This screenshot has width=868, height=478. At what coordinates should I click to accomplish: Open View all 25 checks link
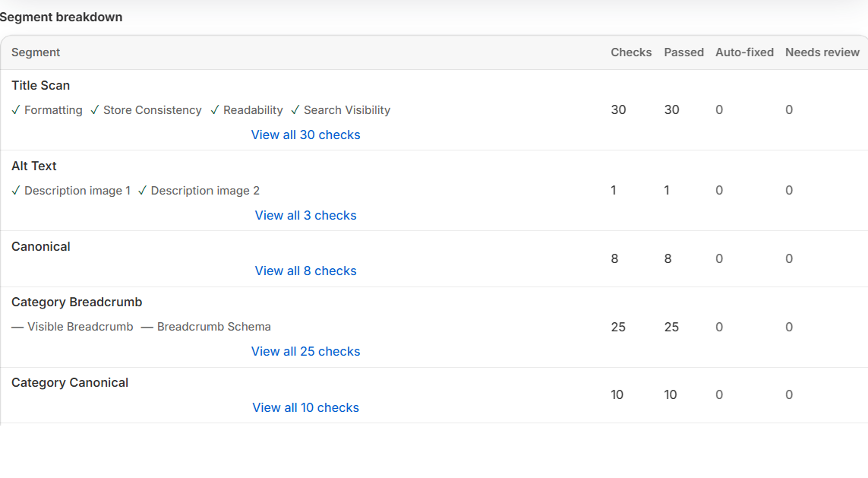coord(305,351)
